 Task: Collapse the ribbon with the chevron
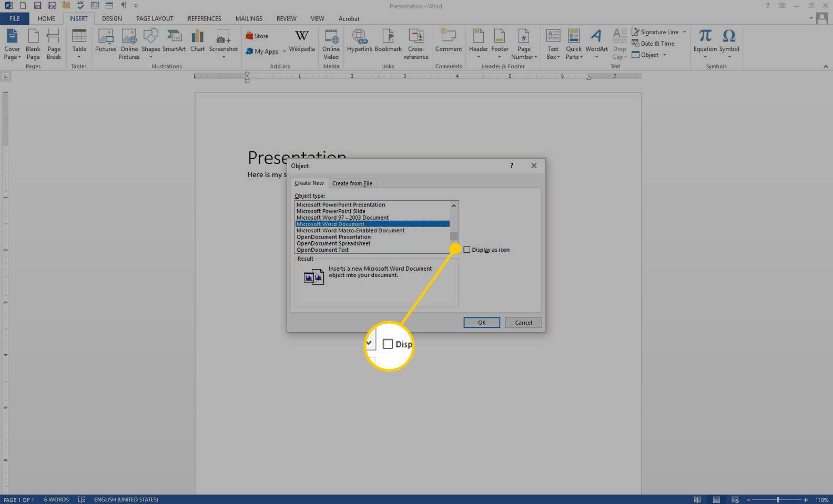tap(825, 67)
